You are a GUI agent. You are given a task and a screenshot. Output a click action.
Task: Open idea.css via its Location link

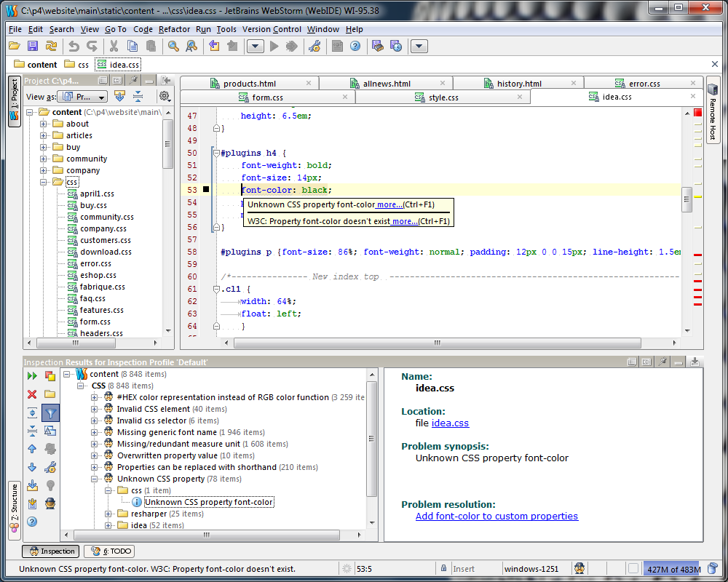pos(451,423)
